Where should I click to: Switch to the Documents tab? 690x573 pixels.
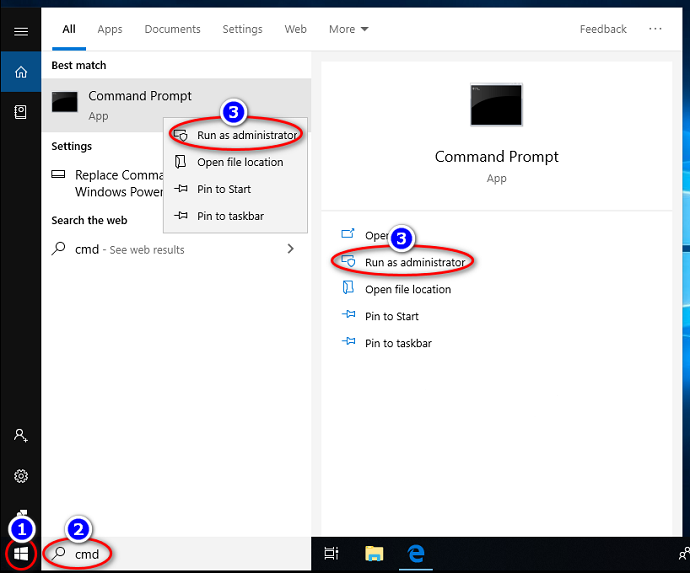coord(172,29)
